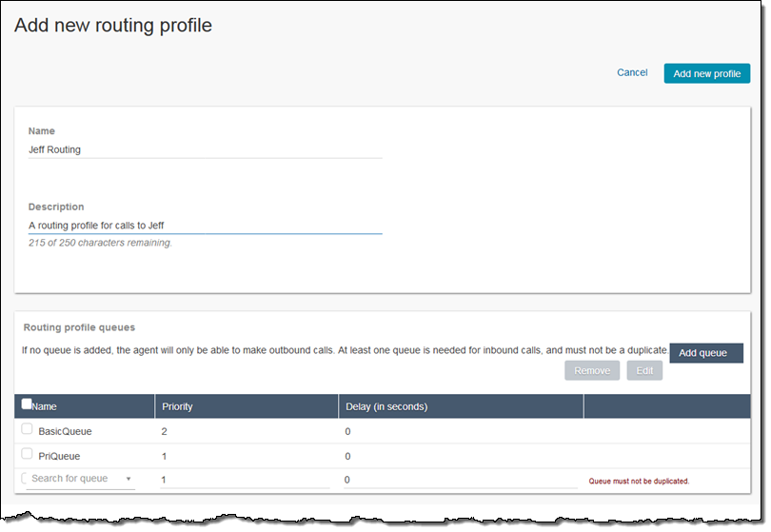
Task: Click the PriQueue delay value
Action: click(347, 457)
